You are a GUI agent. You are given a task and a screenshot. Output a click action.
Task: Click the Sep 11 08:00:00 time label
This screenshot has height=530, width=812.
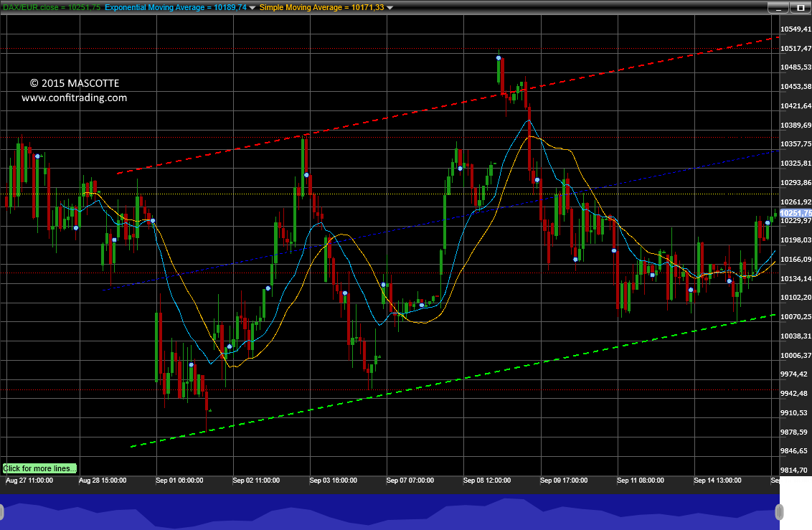tap(641, 481)
